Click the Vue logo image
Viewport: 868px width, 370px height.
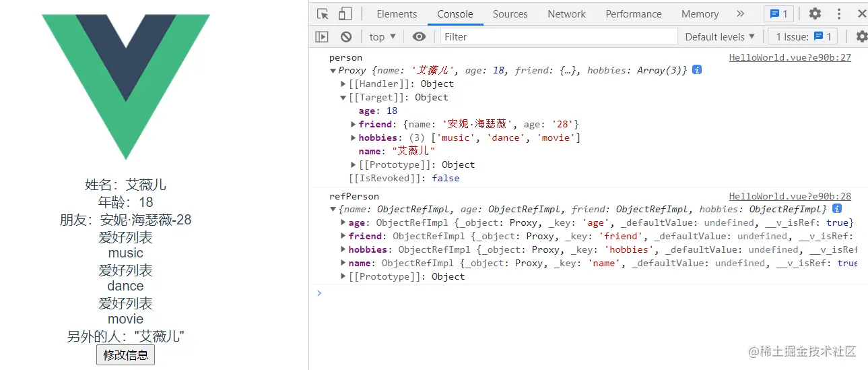tap(126, 86)
